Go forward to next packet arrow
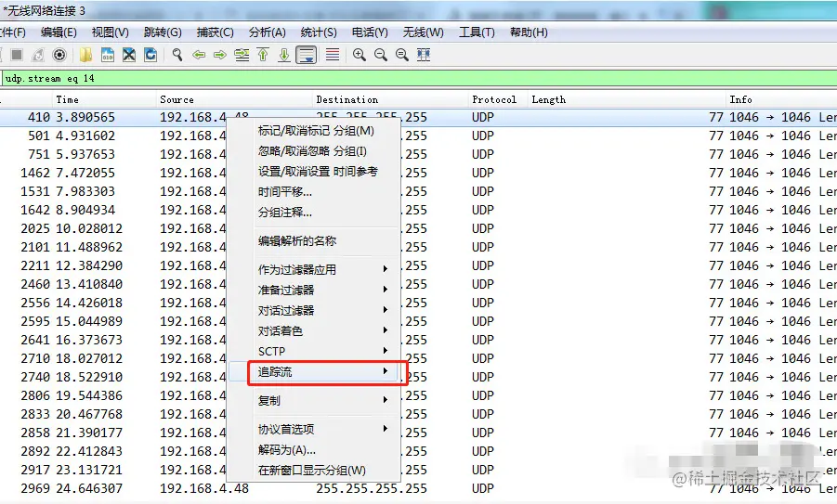837x504 pixels. coord(220,55)
